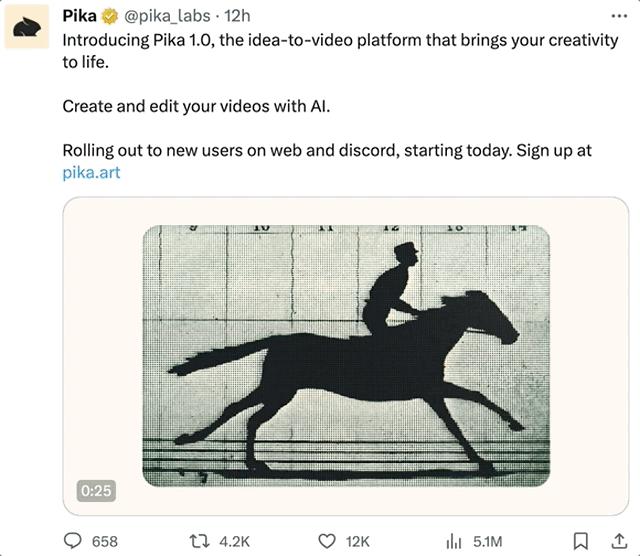Play the galloping horse video

coord(346,356)
